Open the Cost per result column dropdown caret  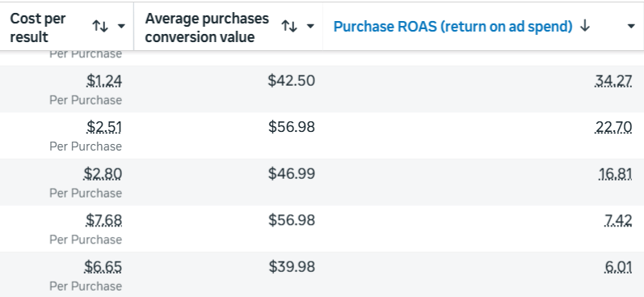coord(121,27)
